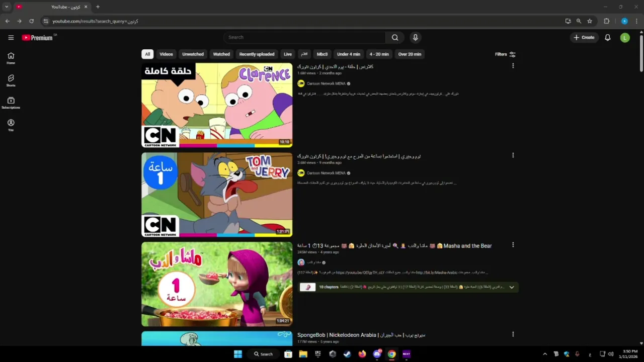
Task: Click the YouTube Premium logo
Action: (x=37, y=38)
